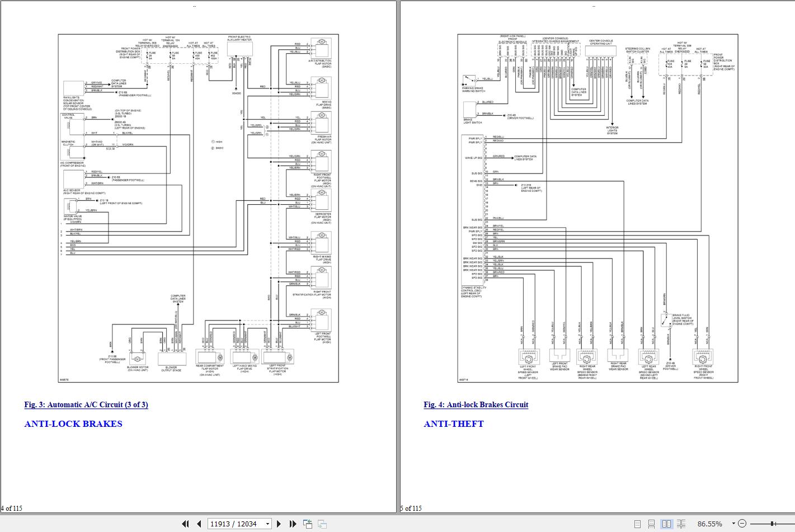Click the previous view navigation icon
This screenshot has height=532, width=795.
pos(307,524)
